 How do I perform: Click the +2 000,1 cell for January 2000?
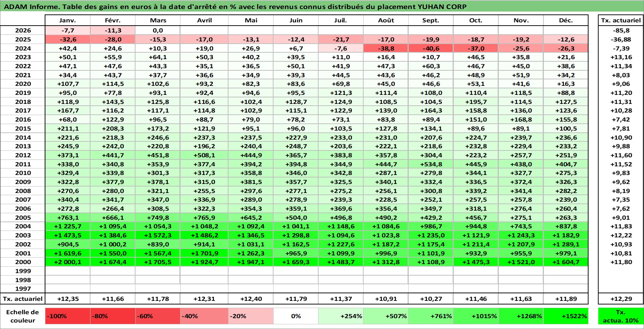click(x=68, y=262)
